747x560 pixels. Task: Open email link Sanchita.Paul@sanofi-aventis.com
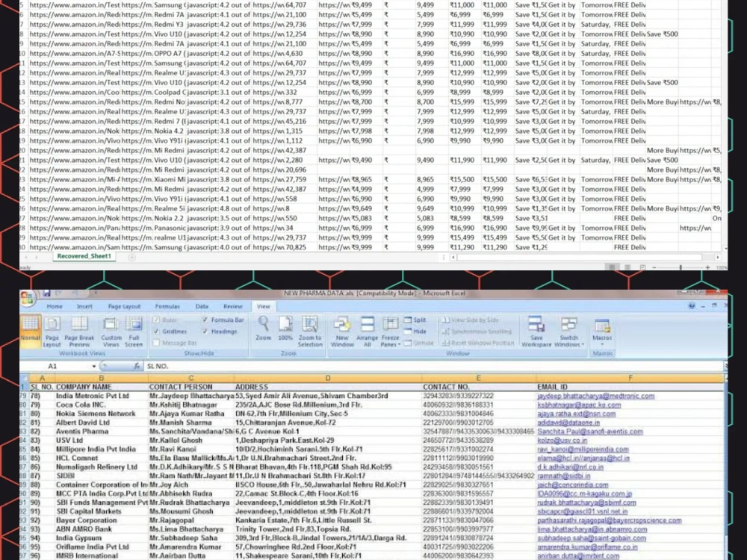pyautogui.click(x=590, y=432)
